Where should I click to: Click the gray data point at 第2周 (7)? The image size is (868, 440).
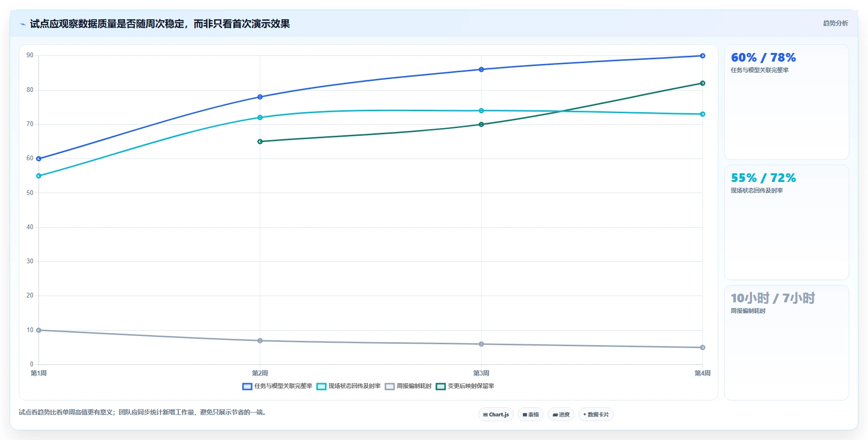pos(260,341)
